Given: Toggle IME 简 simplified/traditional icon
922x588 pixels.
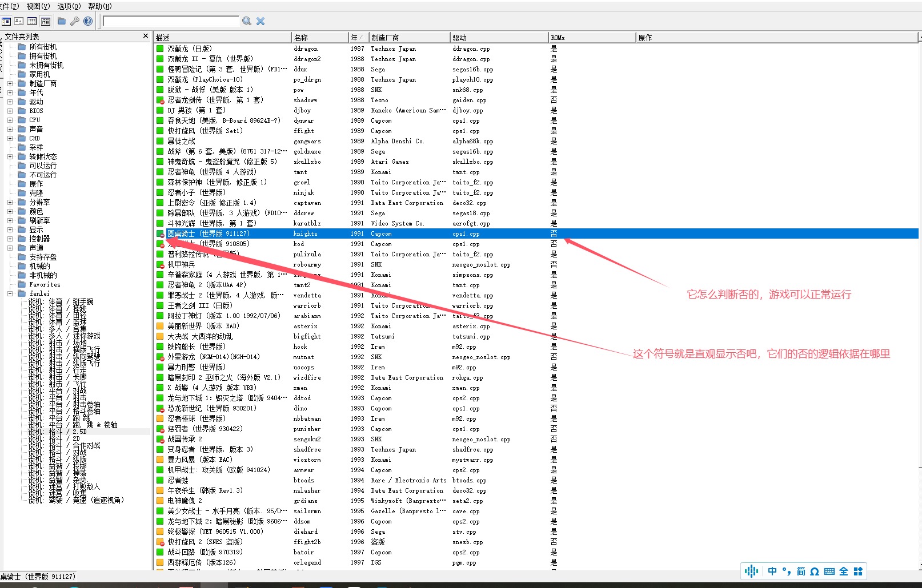Looking at the screenshot, I should (x=801, y=571).
